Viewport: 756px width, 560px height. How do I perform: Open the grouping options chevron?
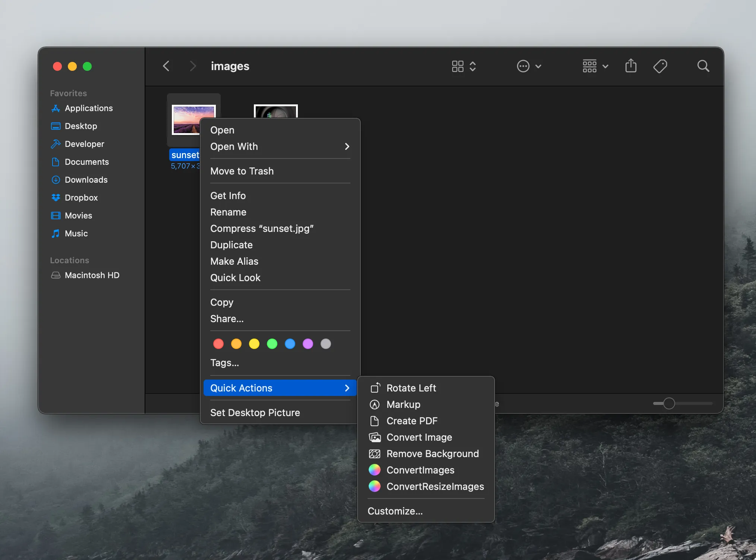pyautogui.click(x=605, y=66)
